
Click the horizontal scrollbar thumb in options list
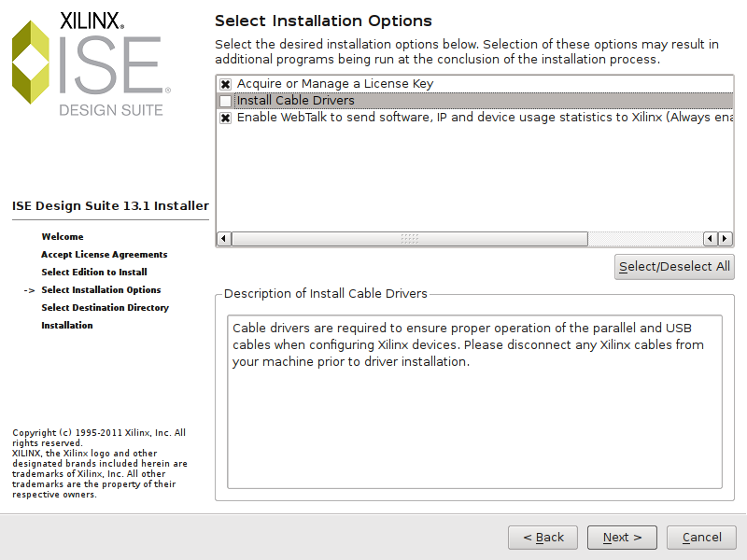[410, 239]
